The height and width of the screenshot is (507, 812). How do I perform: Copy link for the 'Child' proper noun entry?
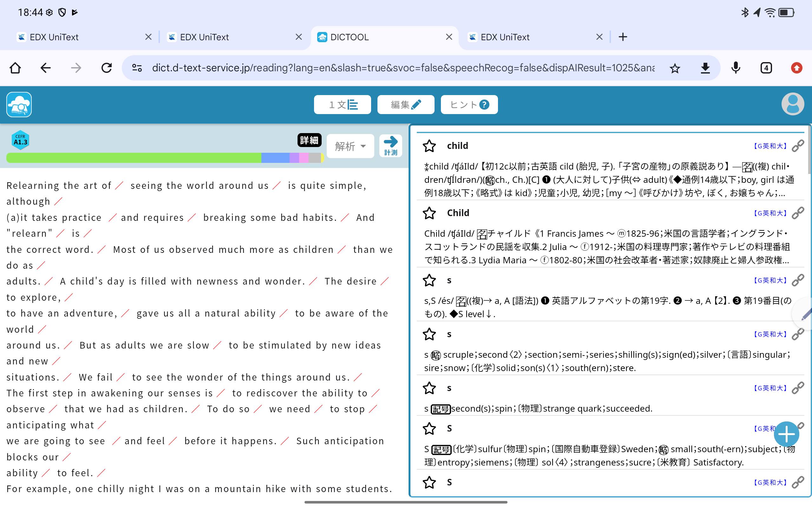[x=798, y=213]
